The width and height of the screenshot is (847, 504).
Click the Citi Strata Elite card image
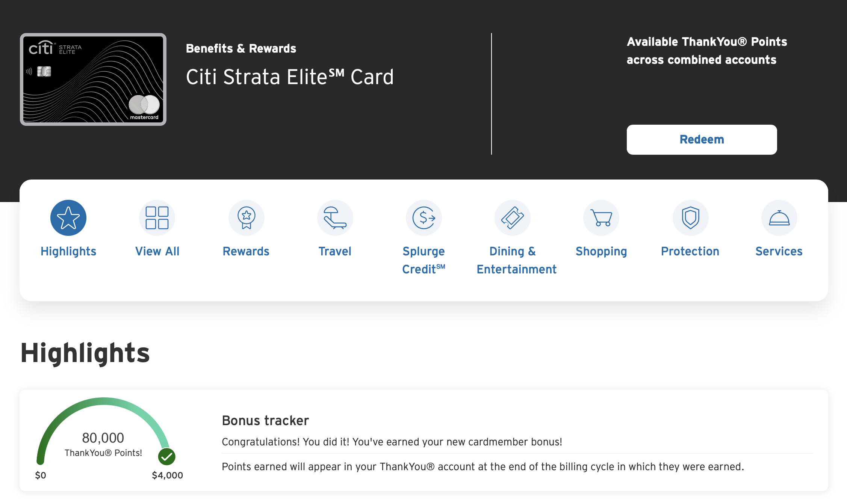(x=93, y=79)
